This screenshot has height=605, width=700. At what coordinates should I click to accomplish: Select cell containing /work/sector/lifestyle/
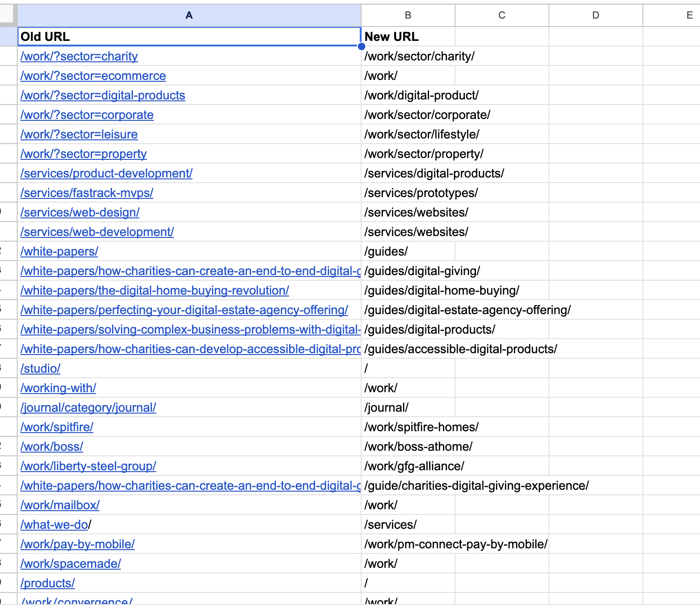point(422,134)
